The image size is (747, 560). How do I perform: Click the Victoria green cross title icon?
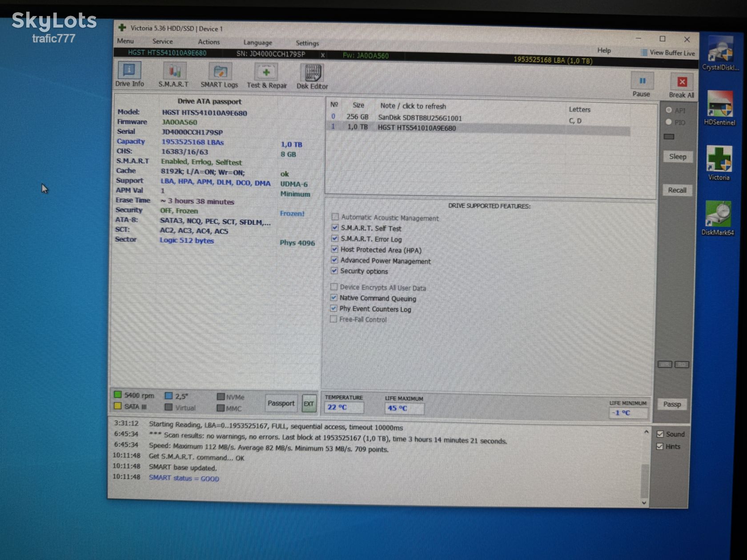(122, 28)
